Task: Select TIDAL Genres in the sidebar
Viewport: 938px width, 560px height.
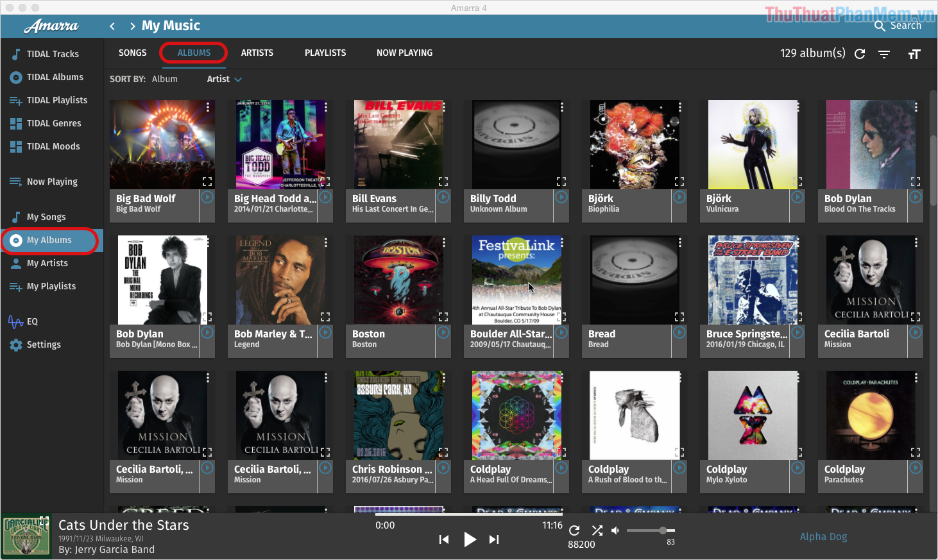Action: 54,123
